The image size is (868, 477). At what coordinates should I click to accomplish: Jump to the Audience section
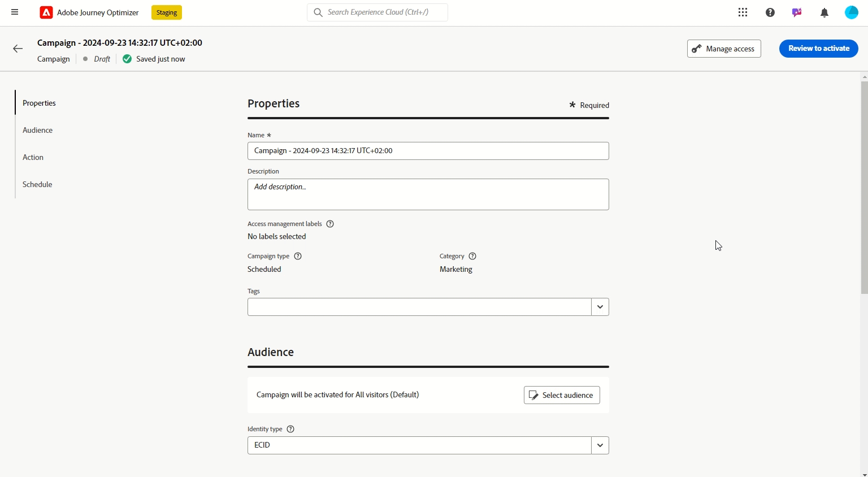[x=37, y=130]
